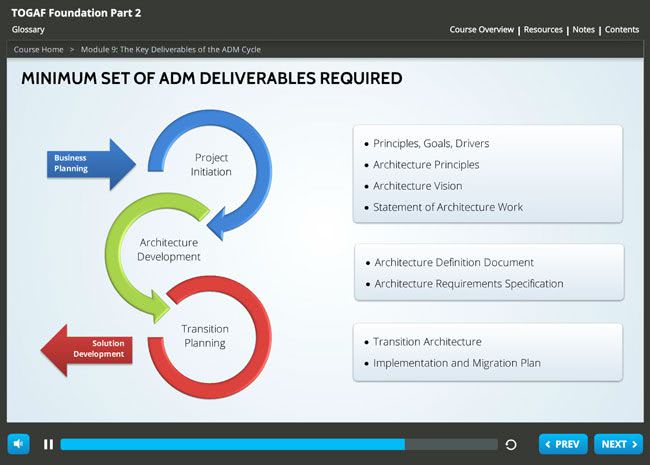Viewport: 650px width, 465px height.
Task: Open the Notes menu item
Action: pos(583,30)
